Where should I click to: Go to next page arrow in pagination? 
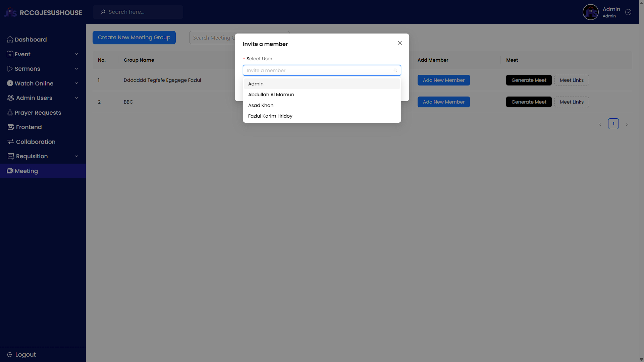627,124
